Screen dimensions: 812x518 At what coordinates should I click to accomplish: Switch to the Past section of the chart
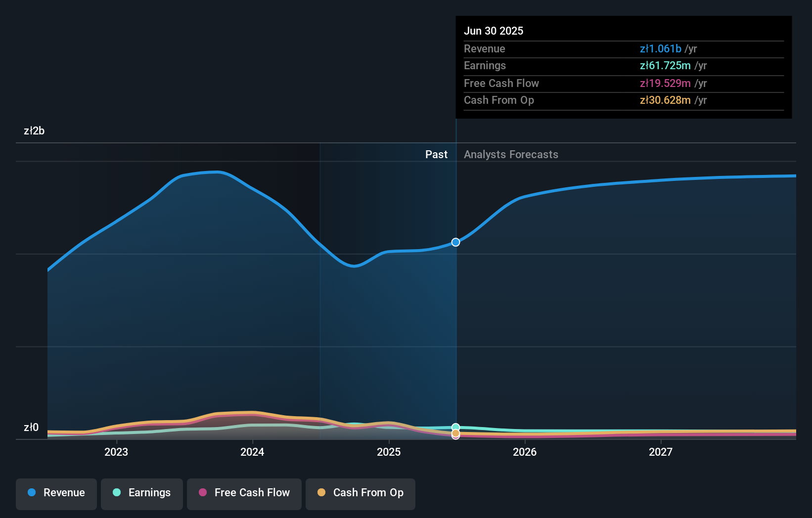click(x=436, y=154)
